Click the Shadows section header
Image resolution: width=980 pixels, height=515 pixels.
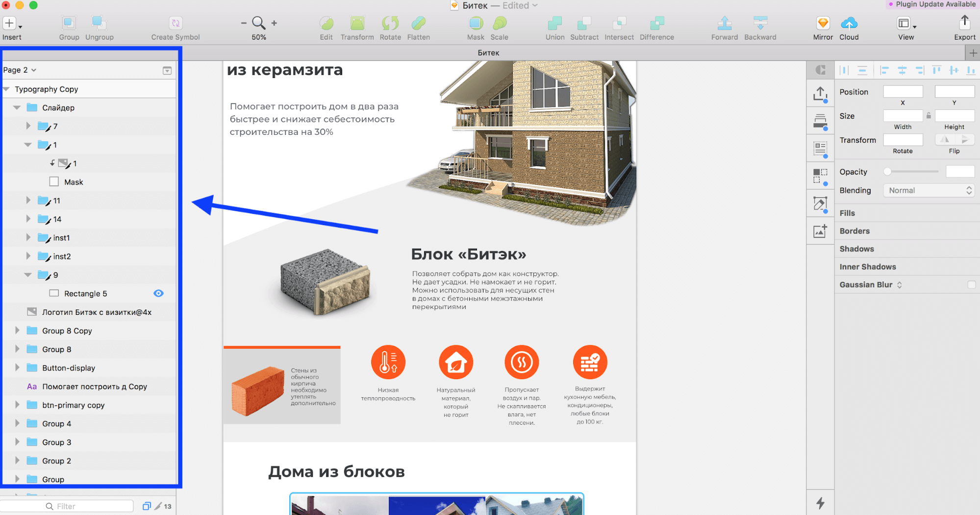click(856, 249)
